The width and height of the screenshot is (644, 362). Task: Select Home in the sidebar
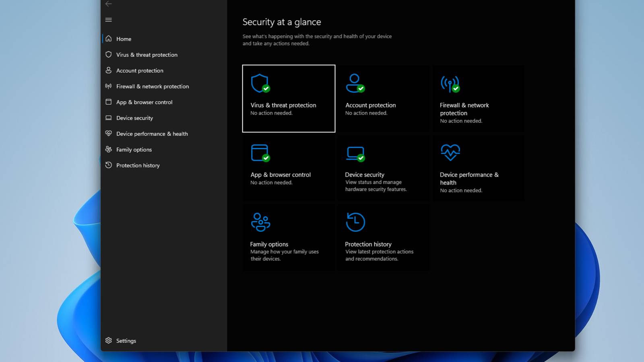(x=124, y=39)
